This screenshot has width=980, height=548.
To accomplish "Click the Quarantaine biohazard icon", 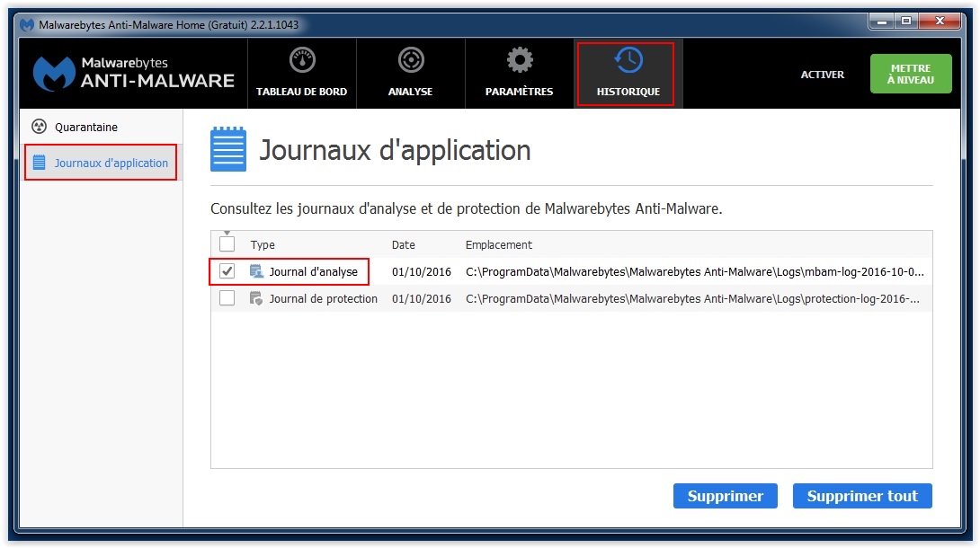I will point(39,127).
